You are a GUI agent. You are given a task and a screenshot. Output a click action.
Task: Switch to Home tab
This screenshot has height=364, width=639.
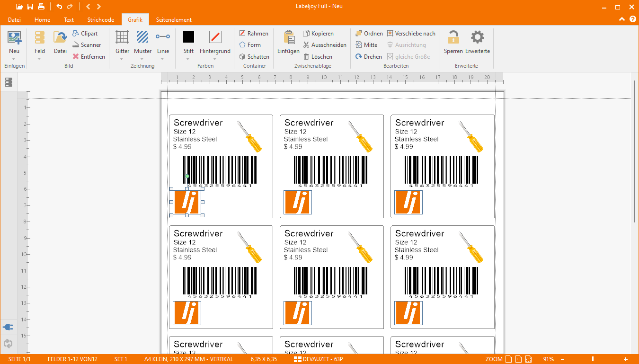[x=42, y=20]
